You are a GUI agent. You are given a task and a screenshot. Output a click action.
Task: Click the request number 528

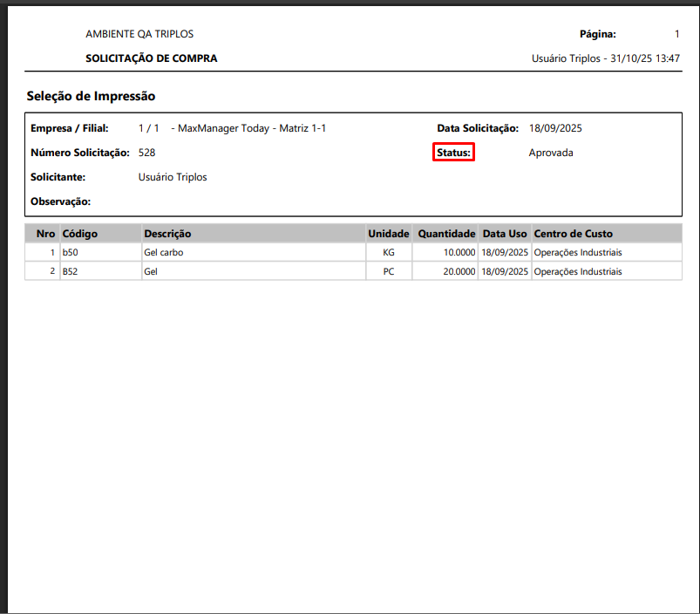pos(146,153)
